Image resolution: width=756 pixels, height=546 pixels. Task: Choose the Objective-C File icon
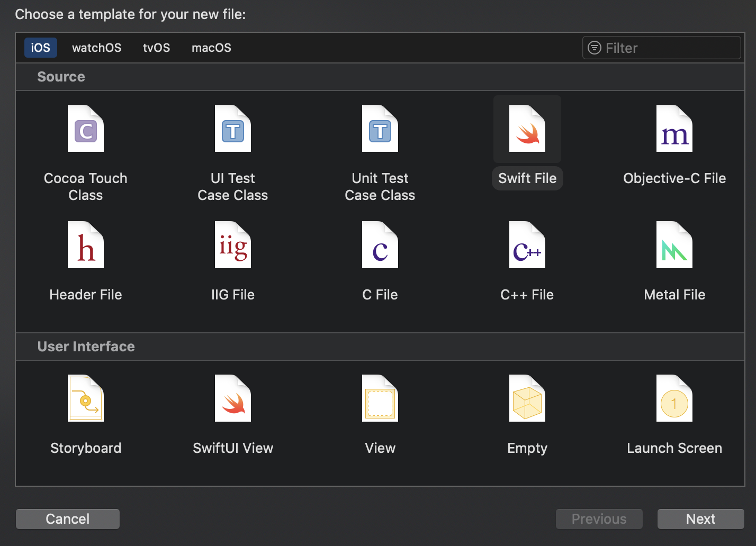pos(674,129)
